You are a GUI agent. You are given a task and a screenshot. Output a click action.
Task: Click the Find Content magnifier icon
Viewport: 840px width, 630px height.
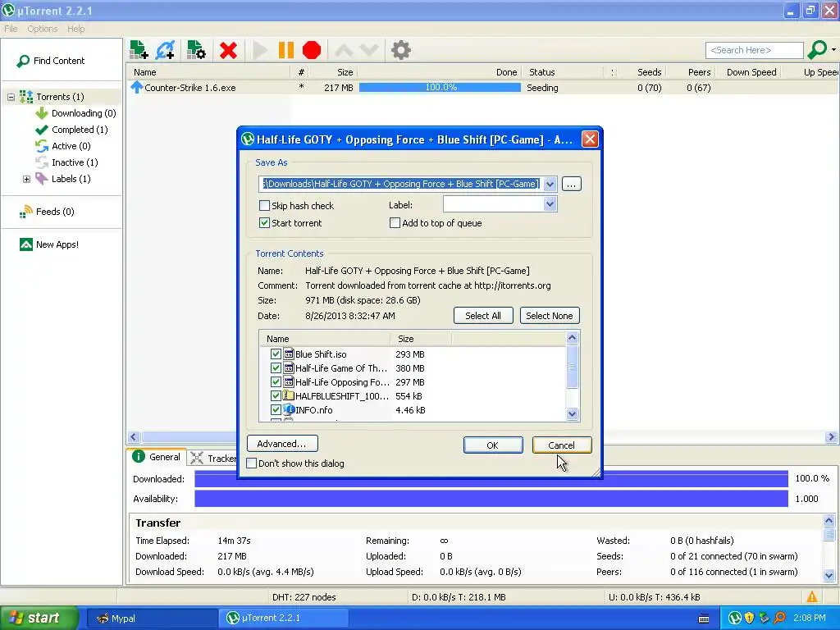(23, 61)
